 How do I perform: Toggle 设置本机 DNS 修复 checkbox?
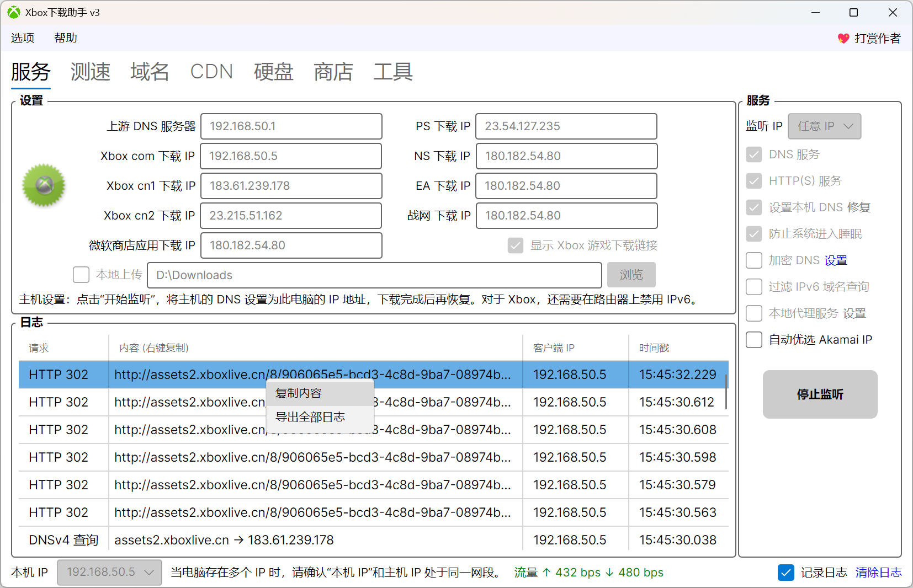754,207
